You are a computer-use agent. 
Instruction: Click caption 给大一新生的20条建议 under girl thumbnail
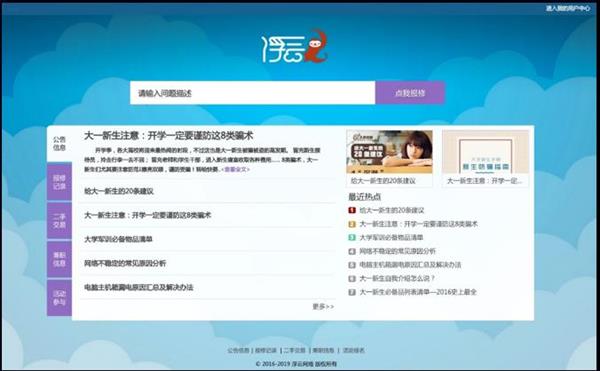click(383, 181)
